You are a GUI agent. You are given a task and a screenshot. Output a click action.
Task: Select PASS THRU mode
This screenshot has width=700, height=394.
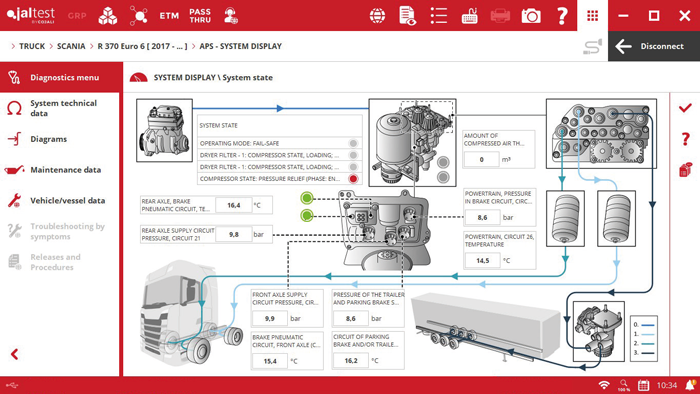click(x=200, y=16)
